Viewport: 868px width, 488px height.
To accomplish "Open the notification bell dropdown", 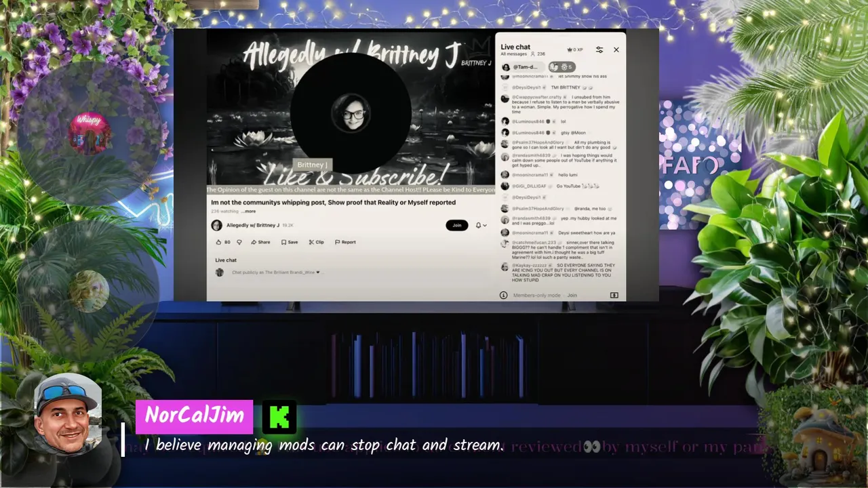I will [481, 225].
